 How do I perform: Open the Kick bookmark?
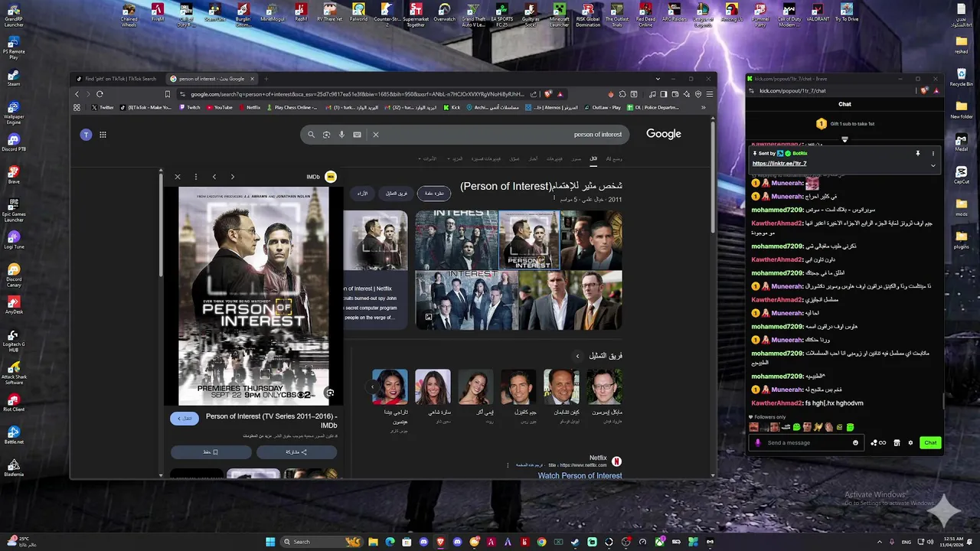pos(452,108)
